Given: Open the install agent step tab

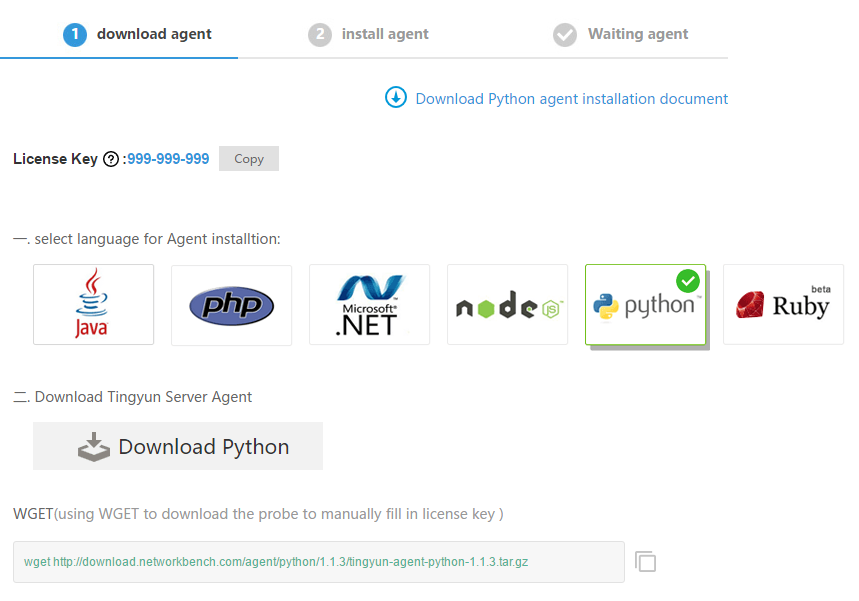Looking at the screenshot, I should 384,34.
